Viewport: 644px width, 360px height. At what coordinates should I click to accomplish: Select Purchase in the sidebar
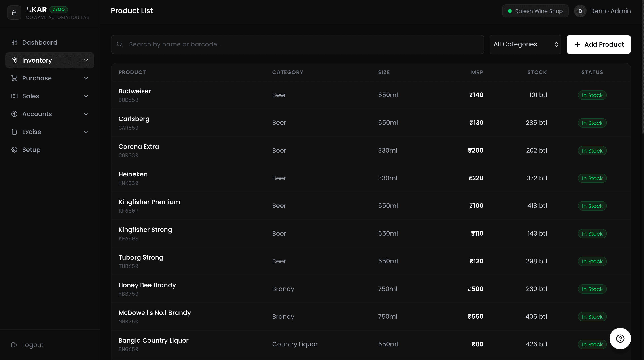(50, 78)
